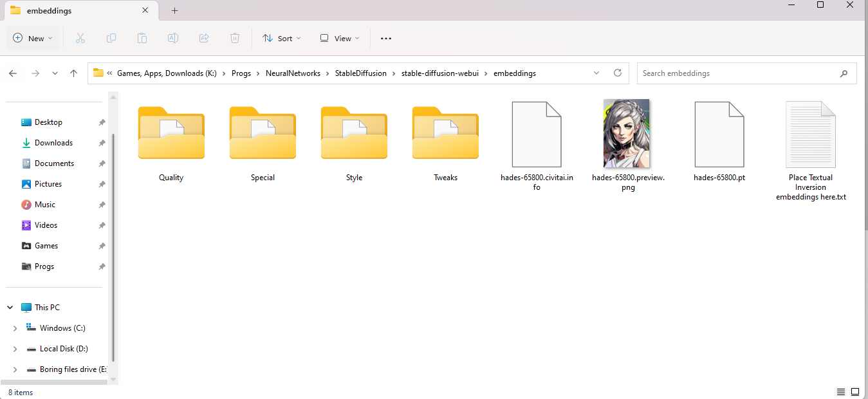Click the pin icon beside Downloads

coord(102,143)
